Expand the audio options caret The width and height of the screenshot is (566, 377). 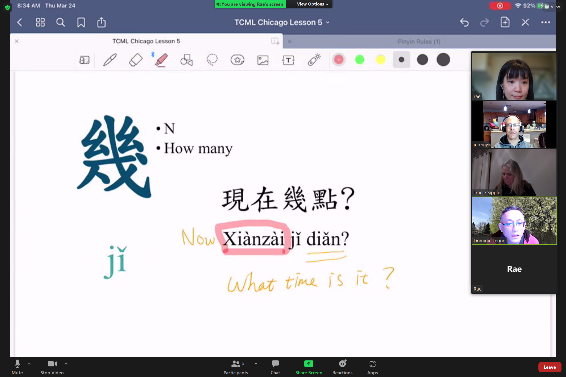click(29, 364)
